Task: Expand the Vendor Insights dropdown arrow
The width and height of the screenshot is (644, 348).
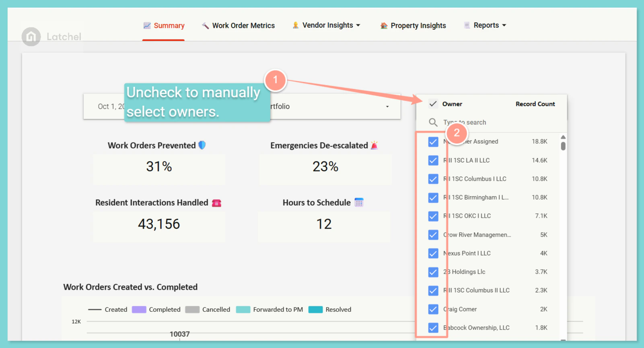Action: pyautogui.click(x=358, y=25)
